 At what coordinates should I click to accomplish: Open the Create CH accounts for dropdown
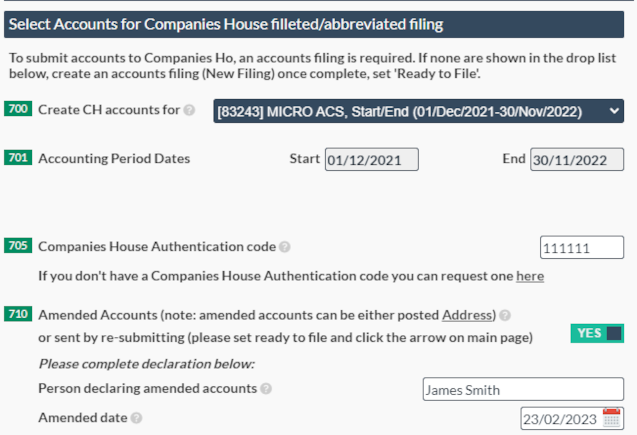[418, 111]
